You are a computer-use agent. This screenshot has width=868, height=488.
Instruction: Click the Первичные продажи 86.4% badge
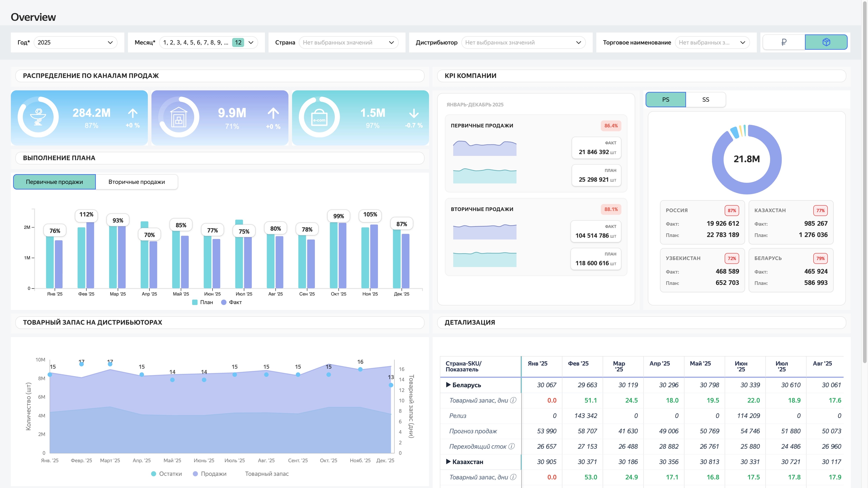click(x=611, y=126)
